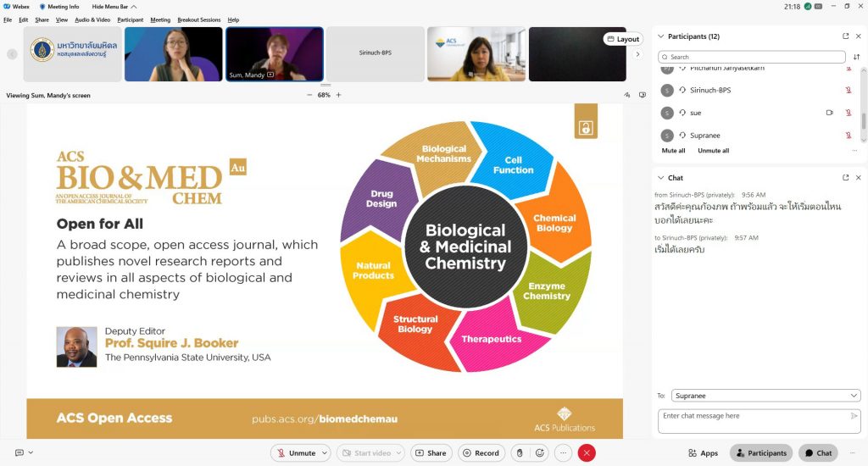Screen dimensions: 868x466
Task: Collapse the Participants section chevron
Action: (x=661, y=36)
